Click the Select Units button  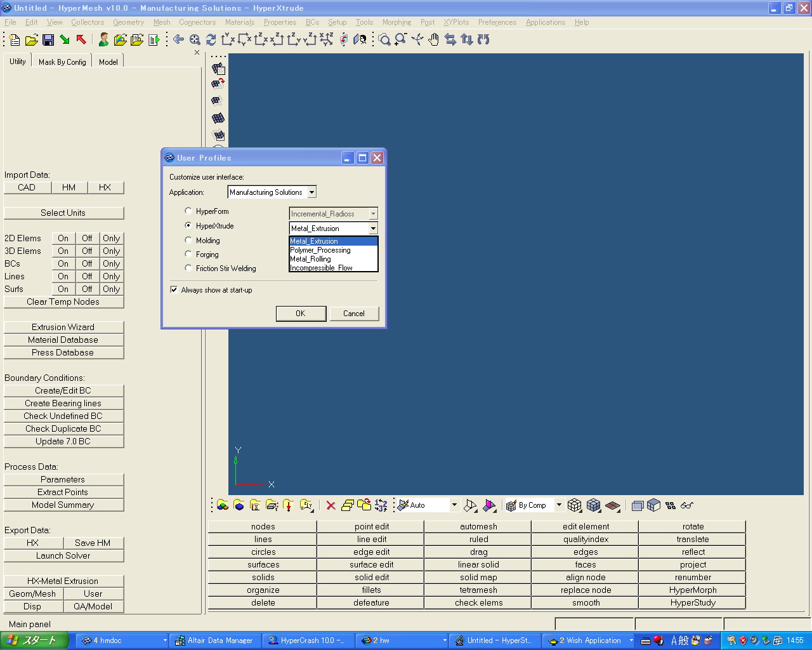pos(63,213)
